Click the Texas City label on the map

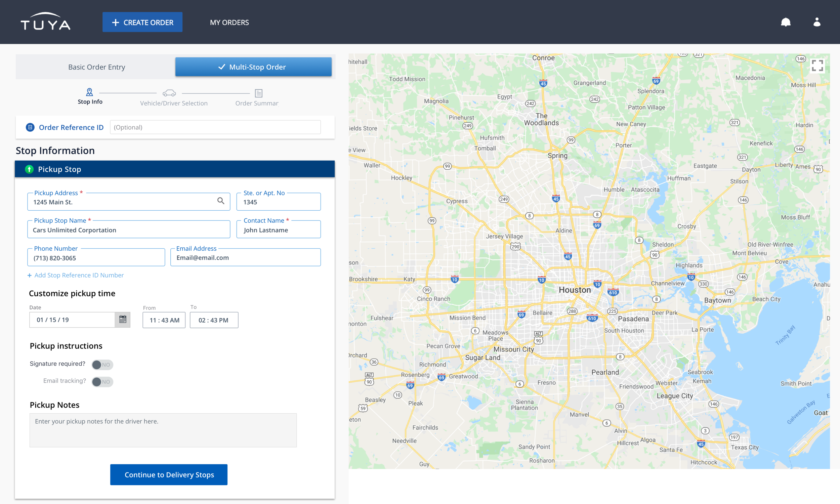click(745, 447)
